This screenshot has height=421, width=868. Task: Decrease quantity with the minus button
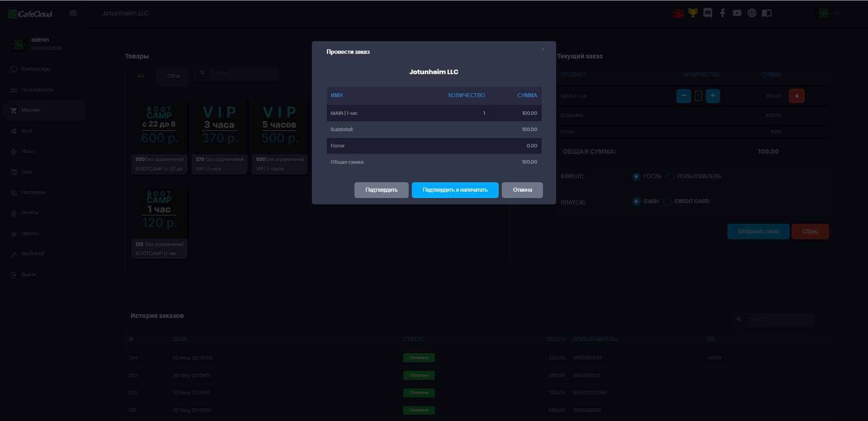pyautogui.click(x=684, y=96)
